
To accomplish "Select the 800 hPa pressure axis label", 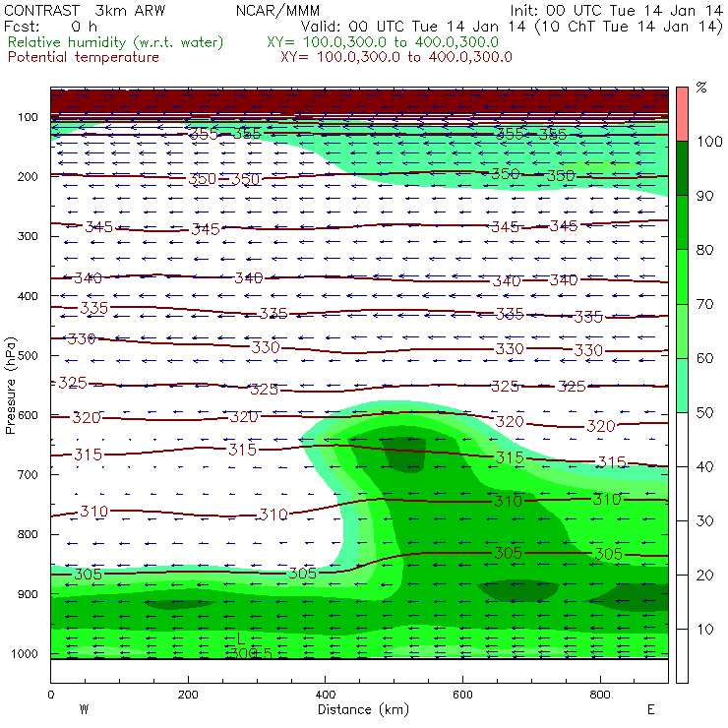I will (x=28, y=534).
